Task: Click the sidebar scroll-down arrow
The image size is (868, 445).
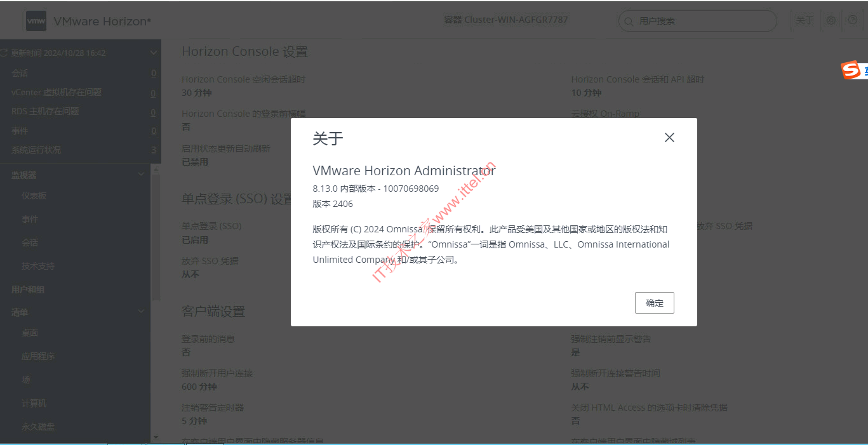Action: point(156,437)
